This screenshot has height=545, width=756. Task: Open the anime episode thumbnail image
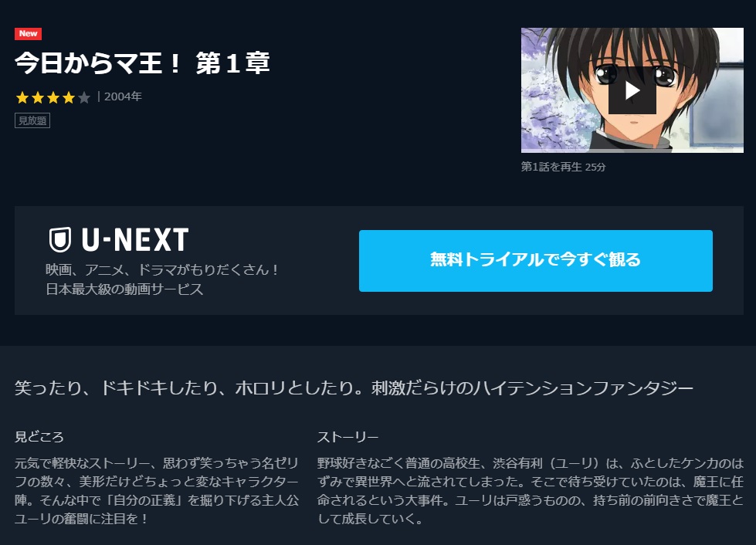pyautogui.click(x=632, y=90)
